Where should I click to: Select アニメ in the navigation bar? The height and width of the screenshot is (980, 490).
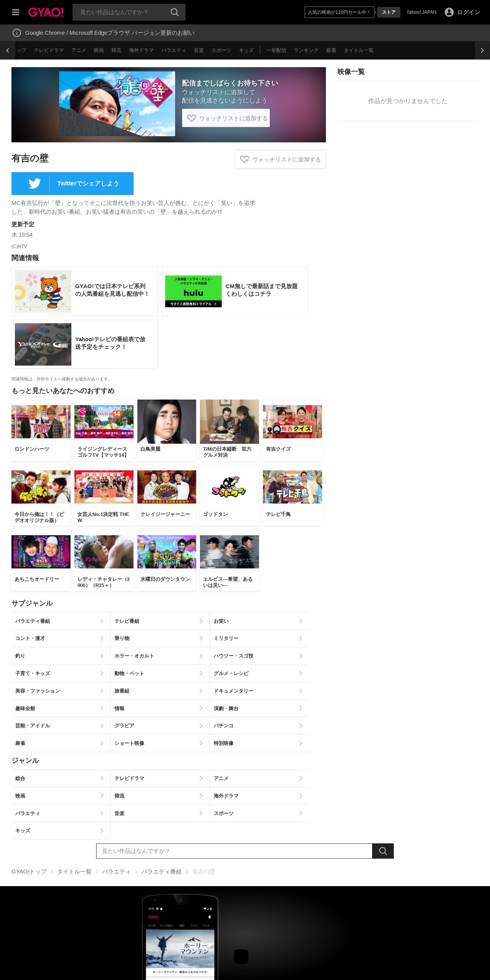(79, 50)
